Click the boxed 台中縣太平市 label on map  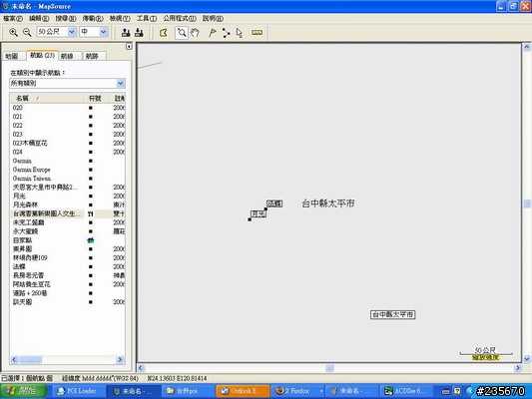click(393, 315)
